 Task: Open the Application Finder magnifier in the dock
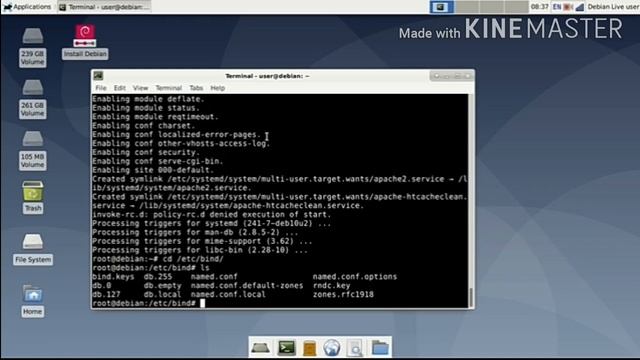(x=355, y=348)
